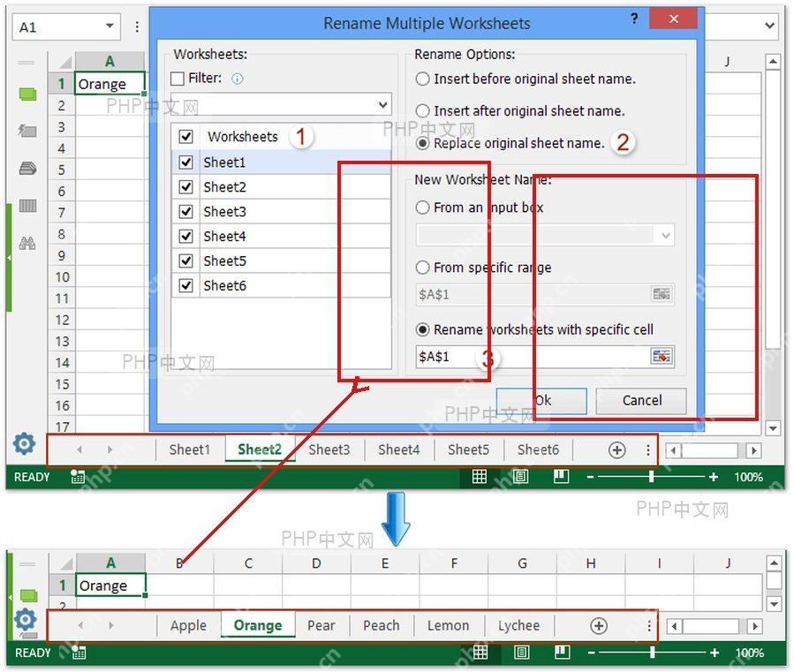Click the three-dot handle beside the Name Box
Image resolution: width=794 pixels, height=672 pixels.
pos(137,26)
